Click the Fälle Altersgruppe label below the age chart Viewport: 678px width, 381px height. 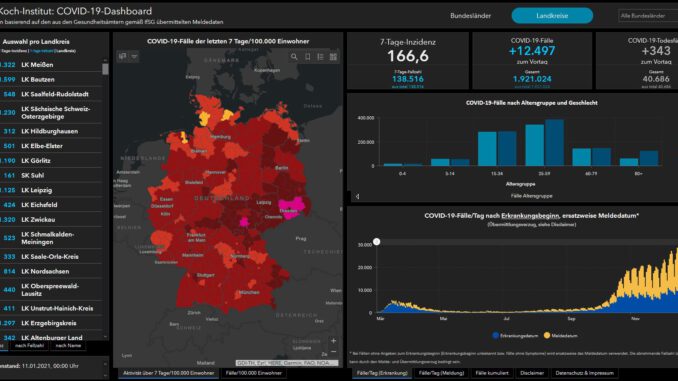[531, 196]
